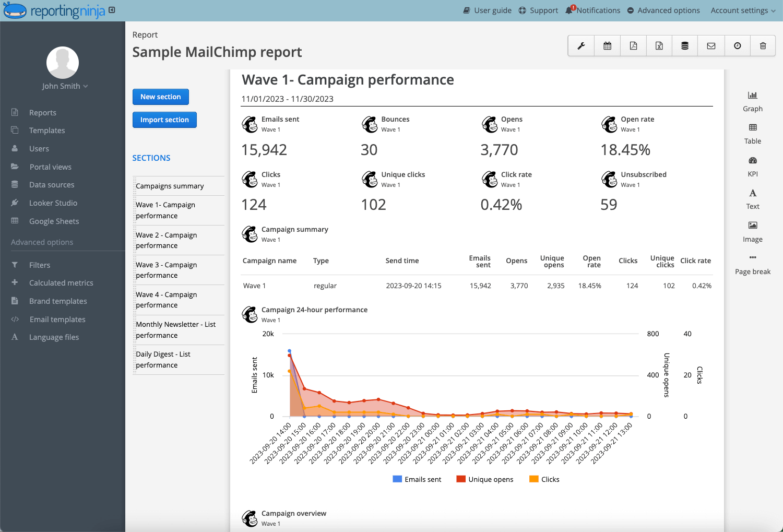Click the Unsubscribed KPI value 59
The width and height of the screenshot is (783, 532).
tap(609, 205)
